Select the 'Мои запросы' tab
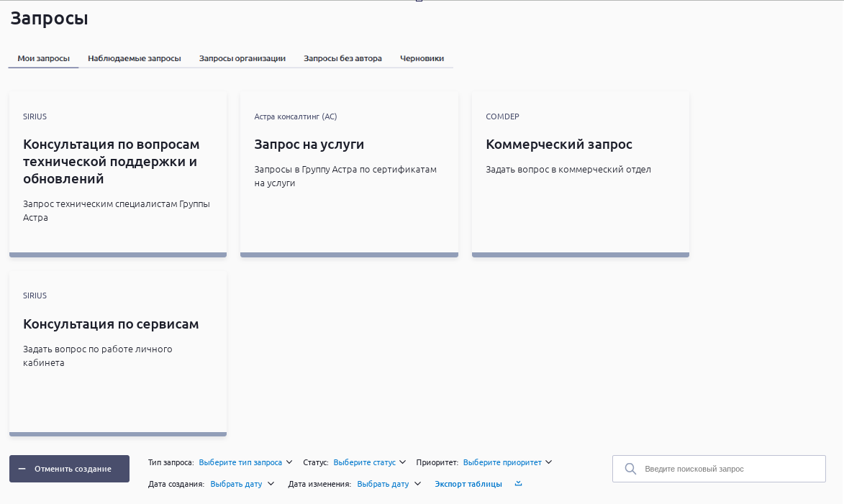Screen dimensions: 844x504 [44, 58]
